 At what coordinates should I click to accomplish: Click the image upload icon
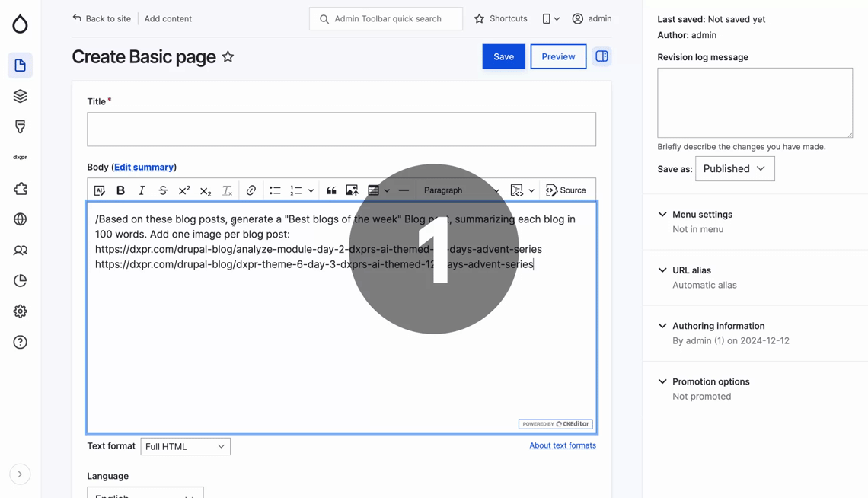click(352, 190)
